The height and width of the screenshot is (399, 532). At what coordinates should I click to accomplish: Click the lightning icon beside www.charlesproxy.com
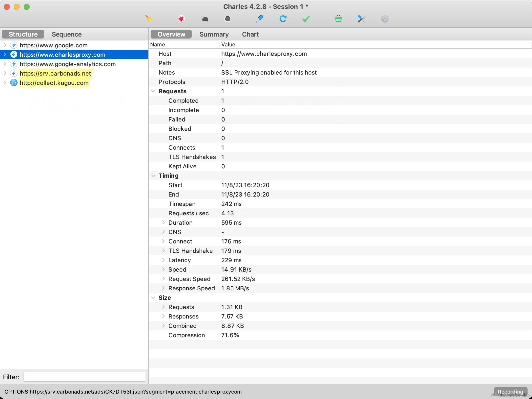[x=14, y=55]
